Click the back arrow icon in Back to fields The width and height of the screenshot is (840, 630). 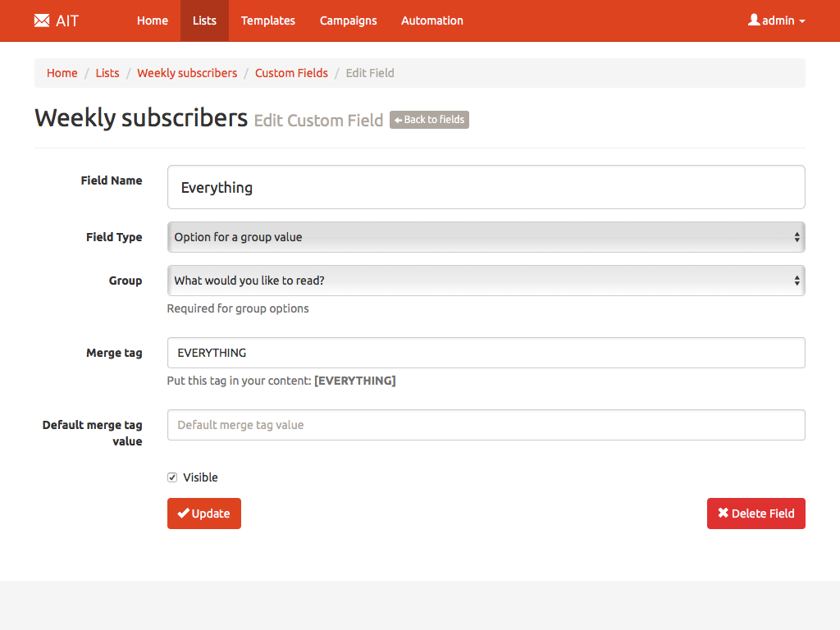click(398, 120)
